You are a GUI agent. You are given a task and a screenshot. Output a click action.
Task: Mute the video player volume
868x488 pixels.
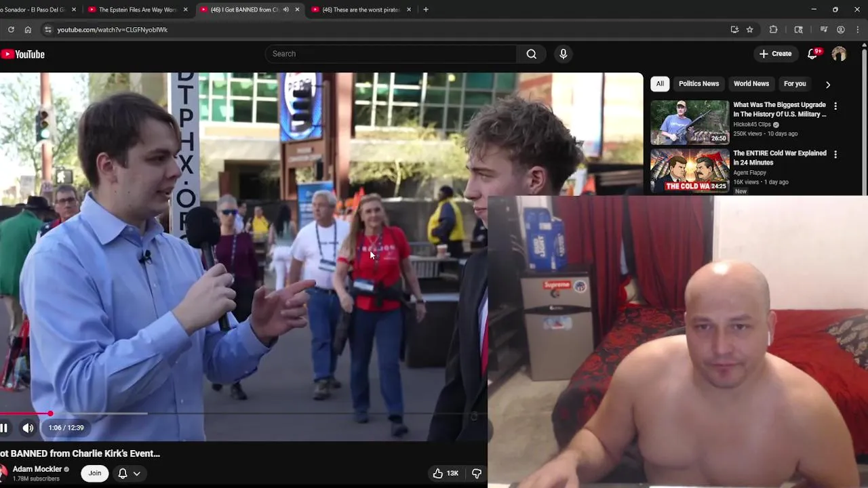pyautogui.click(x=28, y=428)
